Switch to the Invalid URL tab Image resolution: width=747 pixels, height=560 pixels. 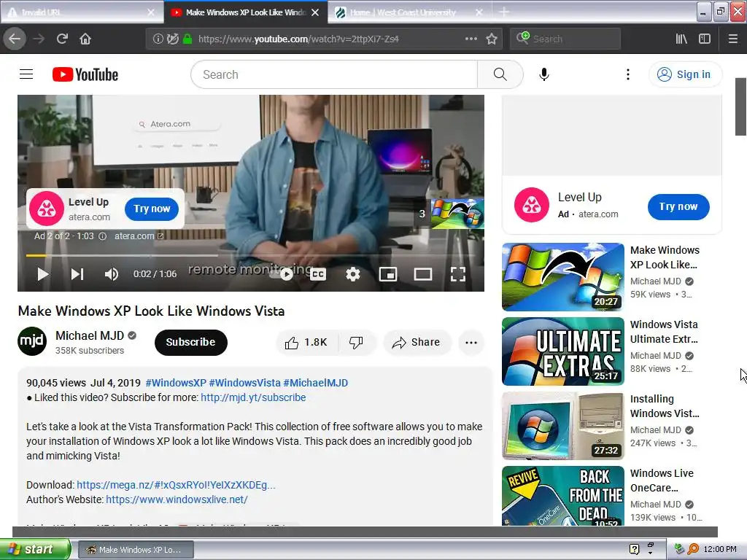[x=75, y=12]
